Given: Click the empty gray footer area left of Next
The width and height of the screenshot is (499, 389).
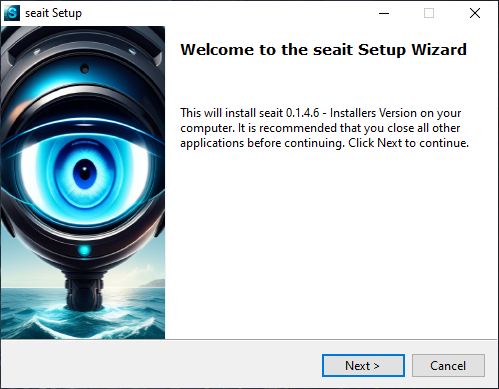Looking at the screenshot, I should click(x=161, y=364).
